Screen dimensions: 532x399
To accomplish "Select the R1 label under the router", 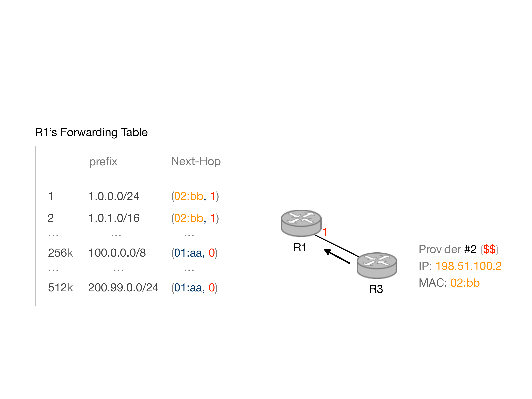I will (300, 248).
